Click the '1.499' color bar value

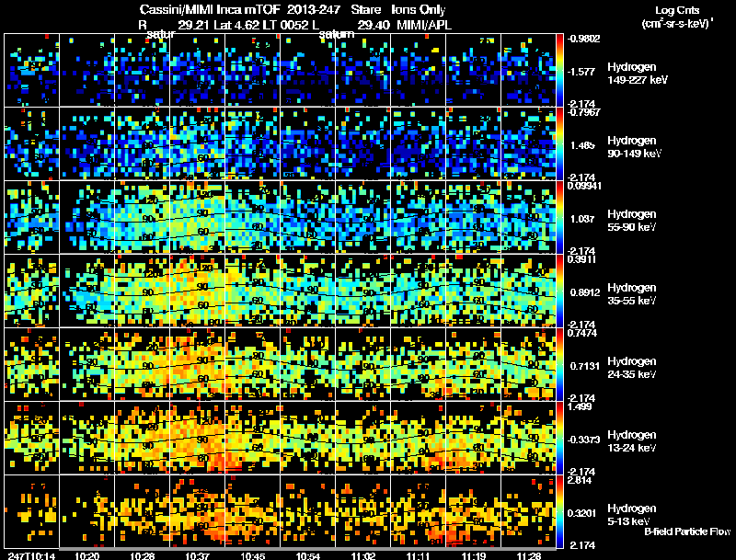[580, 406]
